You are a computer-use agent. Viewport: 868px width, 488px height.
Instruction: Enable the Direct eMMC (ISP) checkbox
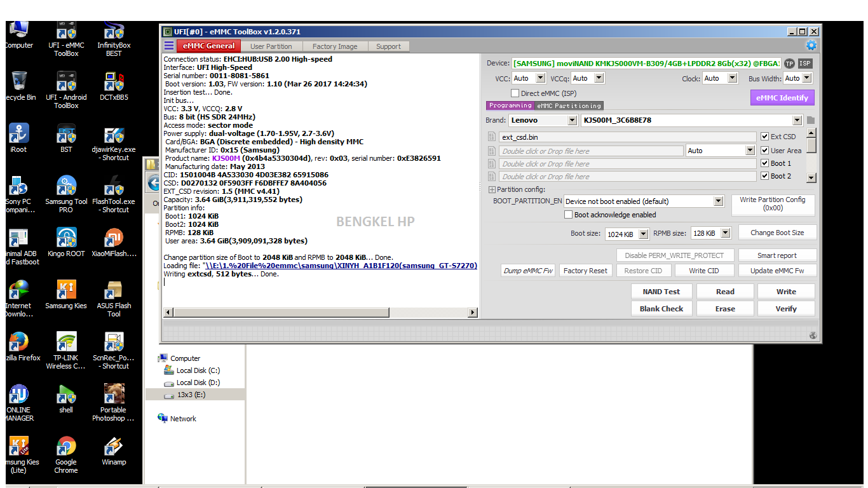coord(515,93)
